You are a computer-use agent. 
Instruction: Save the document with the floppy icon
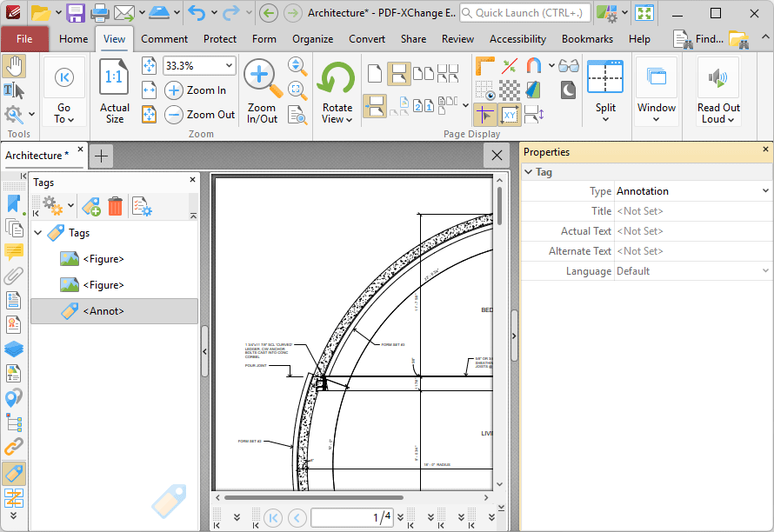[76, 13]
